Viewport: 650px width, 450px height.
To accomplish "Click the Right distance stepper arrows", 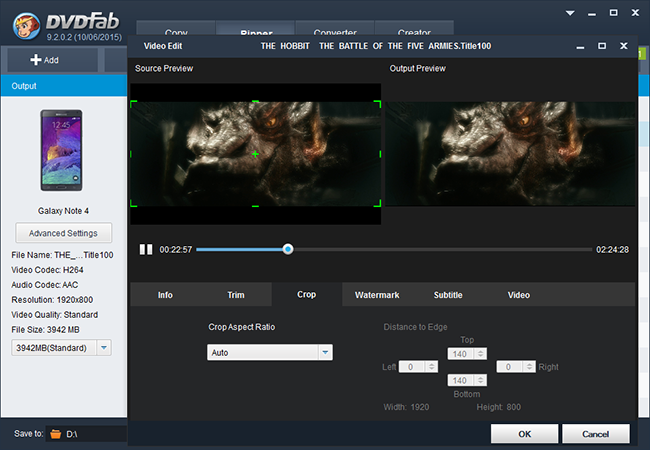I will (x=529, y=367).
